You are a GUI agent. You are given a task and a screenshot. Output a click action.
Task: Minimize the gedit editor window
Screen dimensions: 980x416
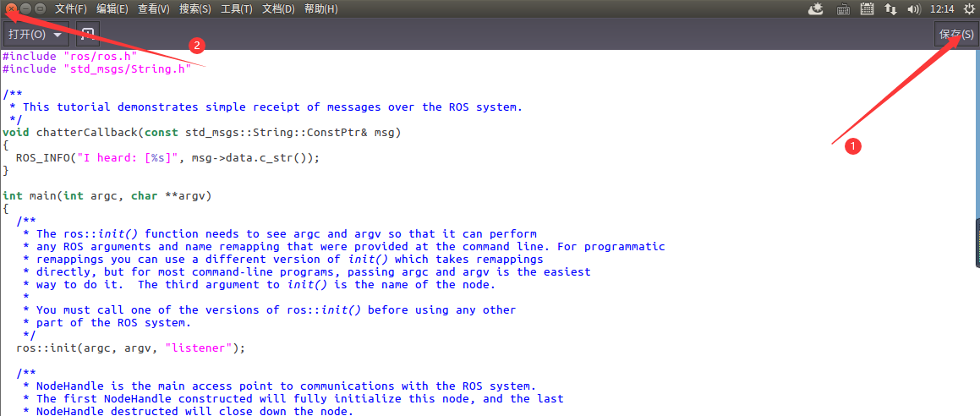tap(25, 8)
